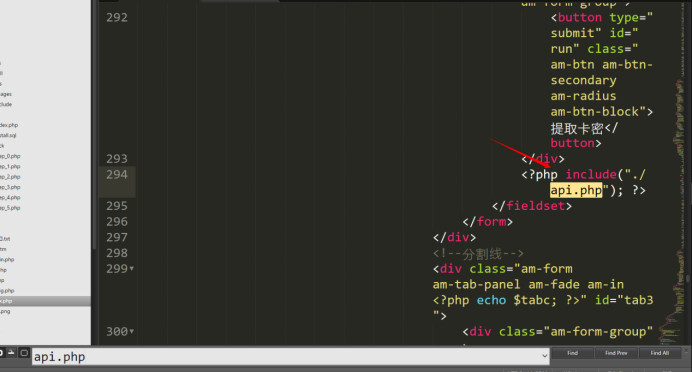
Task: Click line number 296 in the gutter
Action: (x=117, y=222)
